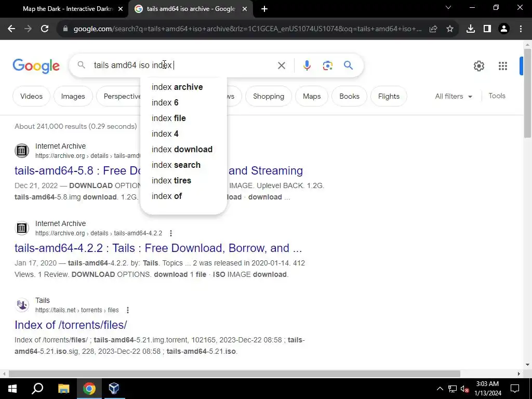Open Index of /torrents/files/ link
Screen dimensions: 532x399
(71, 325)
